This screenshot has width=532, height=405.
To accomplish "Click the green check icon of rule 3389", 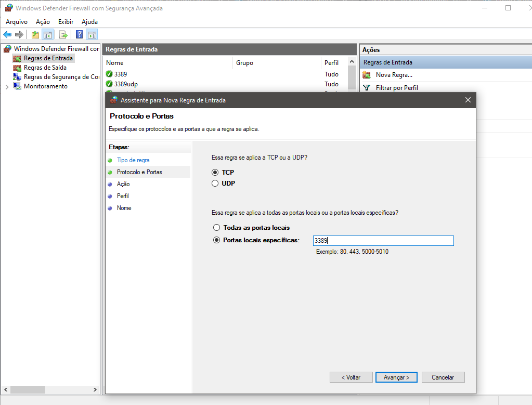I will pos(109,74).
